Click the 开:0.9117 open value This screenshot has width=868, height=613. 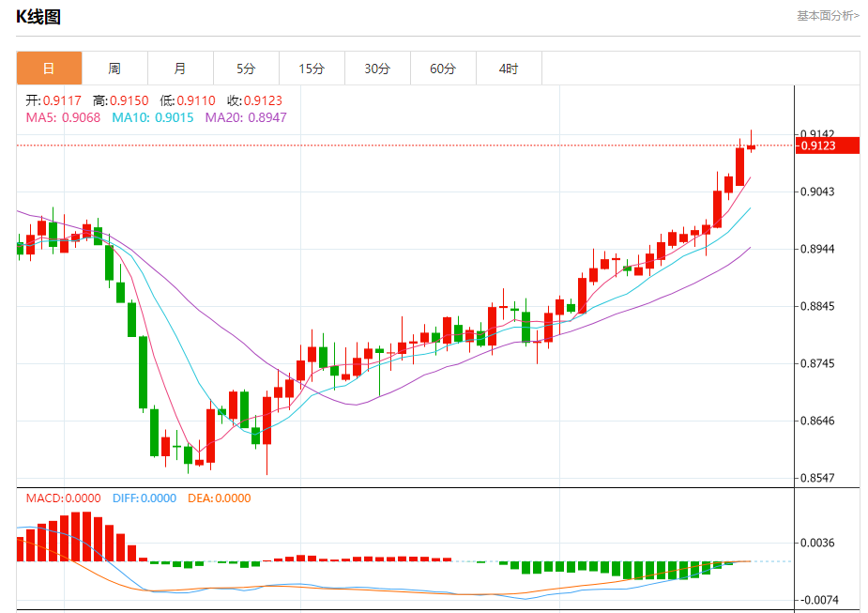(53, 100)
